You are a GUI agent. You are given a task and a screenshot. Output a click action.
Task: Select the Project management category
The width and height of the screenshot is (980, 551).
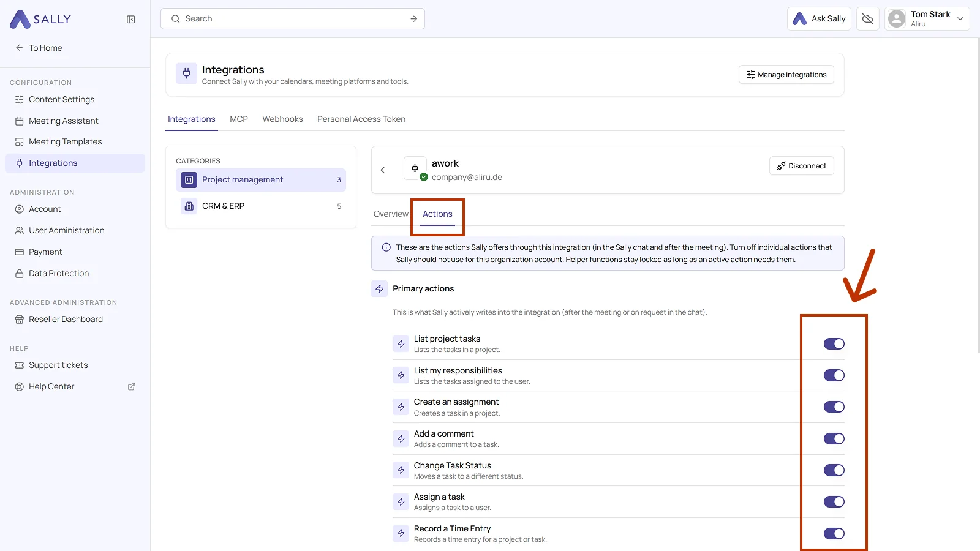(261, 180)
